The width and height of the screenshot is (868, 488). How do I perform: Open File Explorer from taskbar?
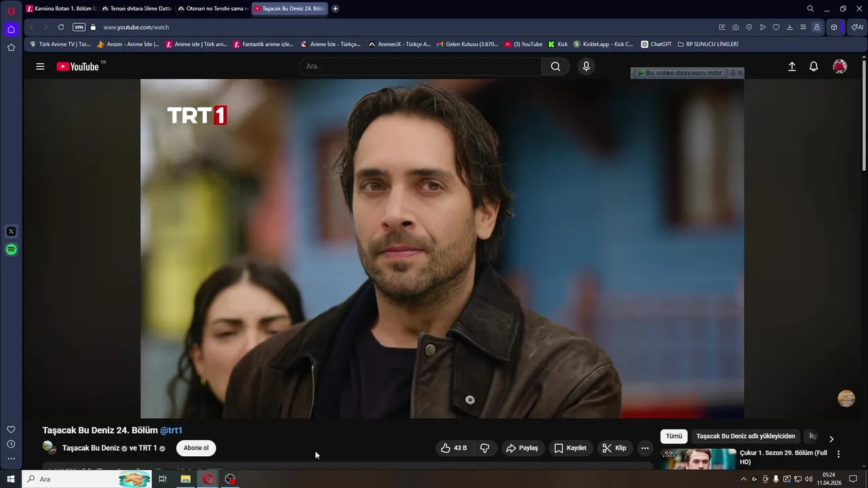pyautogui.click(x=185, y=479)
